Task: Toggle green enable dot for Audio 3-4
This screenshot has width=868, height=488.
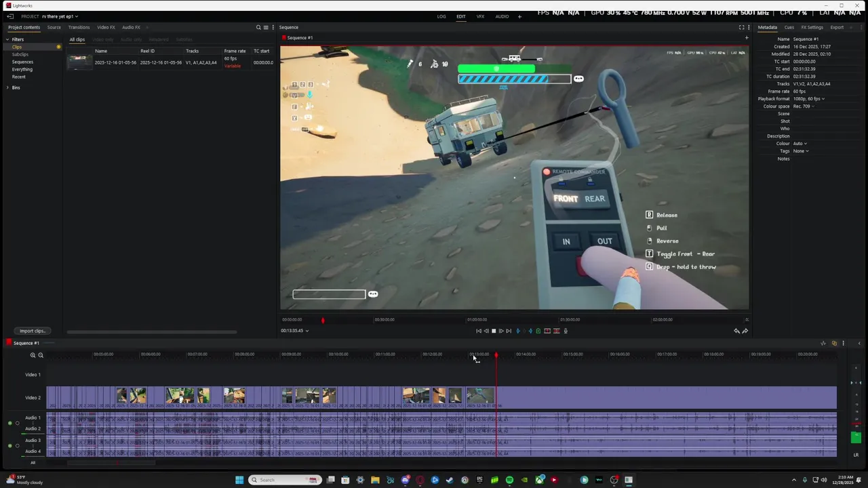Action: pyautogui.click(x=9, y=446)
